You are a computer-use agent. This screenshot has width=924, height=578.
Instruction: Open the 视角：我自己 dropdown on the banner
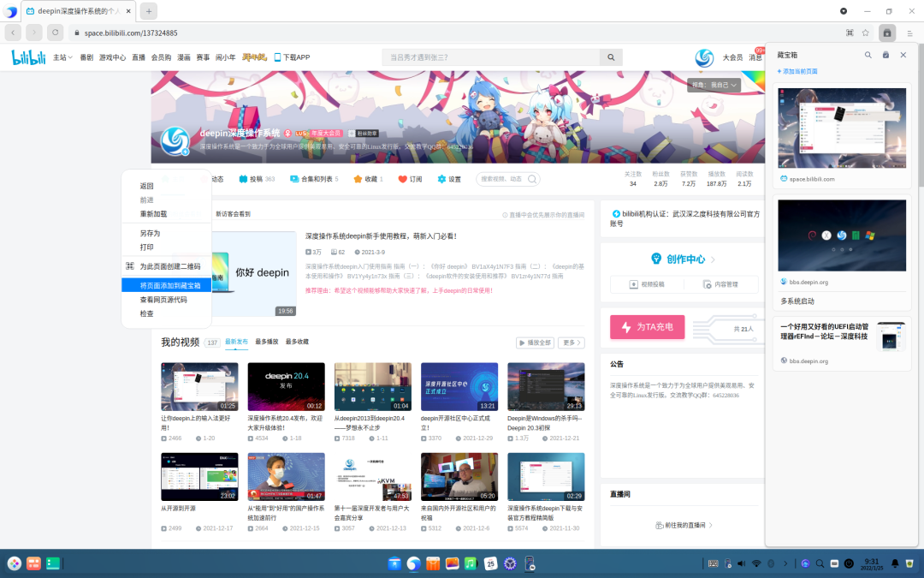tap(713, 85)
